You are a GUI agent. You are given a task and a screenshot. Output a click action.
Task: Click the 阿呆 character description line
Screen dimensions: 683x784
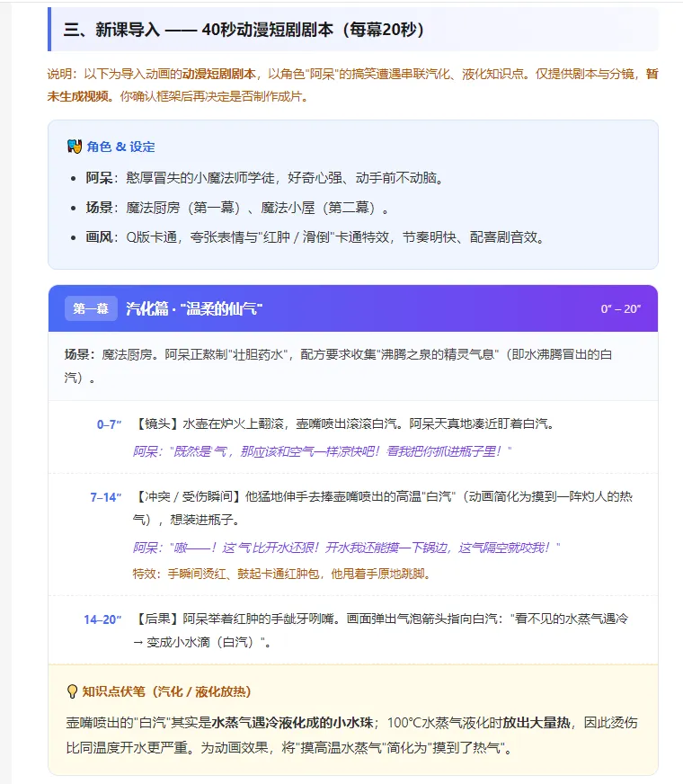[265, 177]
